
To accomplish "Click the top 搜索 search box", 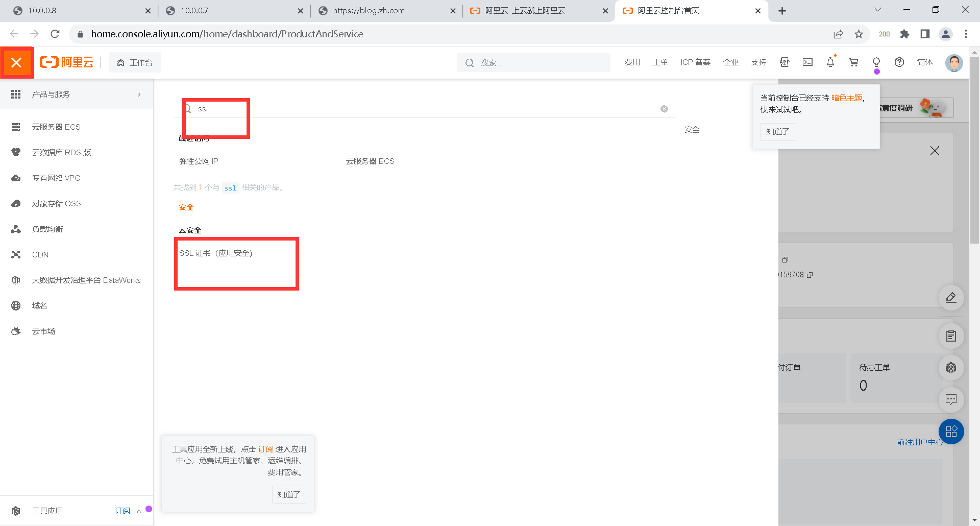I will click(534, 62).
